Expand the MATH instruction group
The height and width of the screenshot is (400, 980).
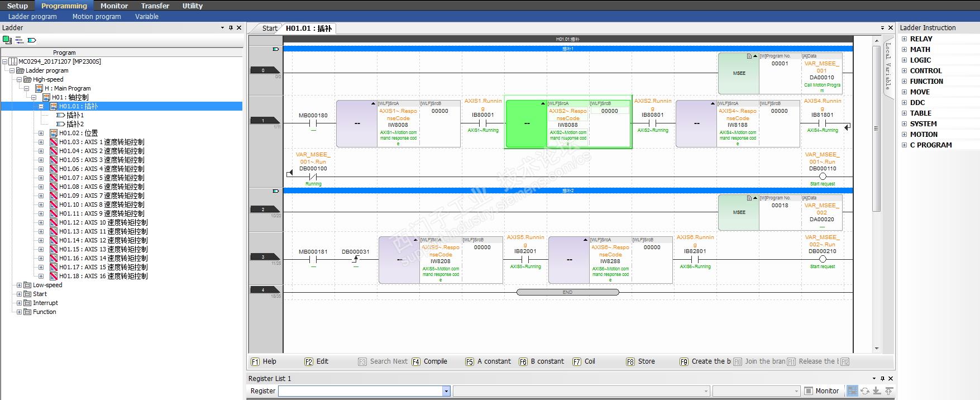[904, 49]
